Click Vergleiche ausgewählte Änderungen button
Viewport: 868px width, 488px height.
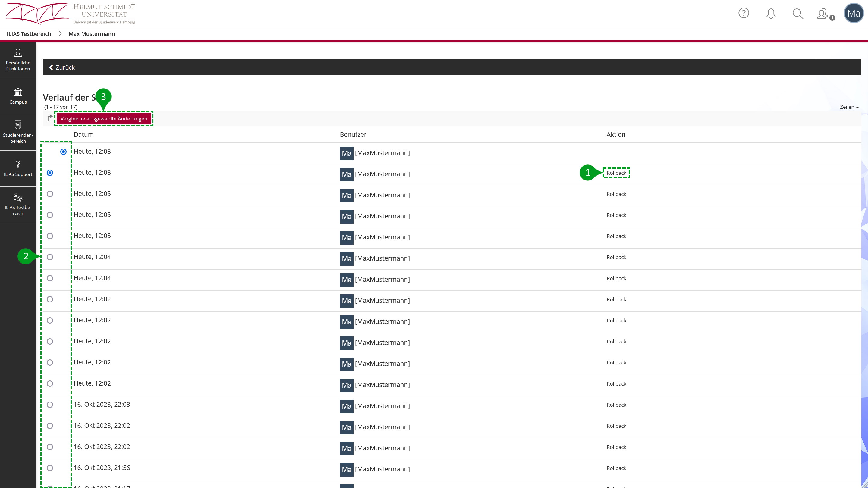pos(104,119)
